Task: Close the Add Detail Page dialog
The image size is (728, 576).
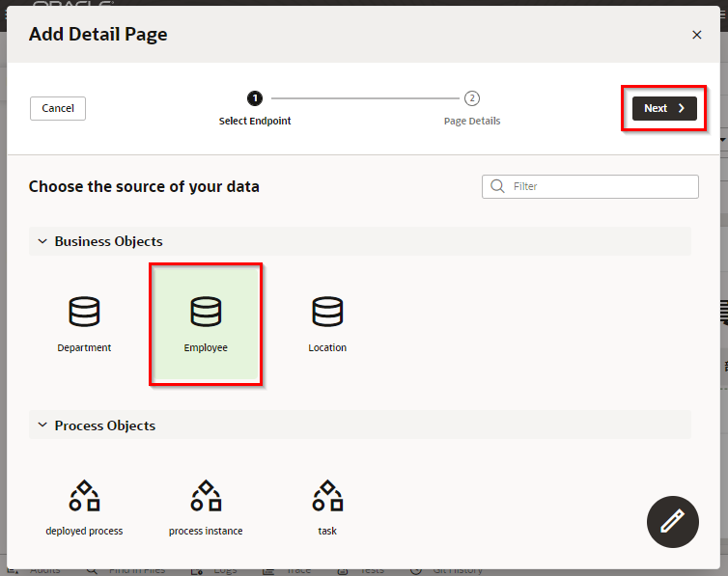Action: point(696,35)
